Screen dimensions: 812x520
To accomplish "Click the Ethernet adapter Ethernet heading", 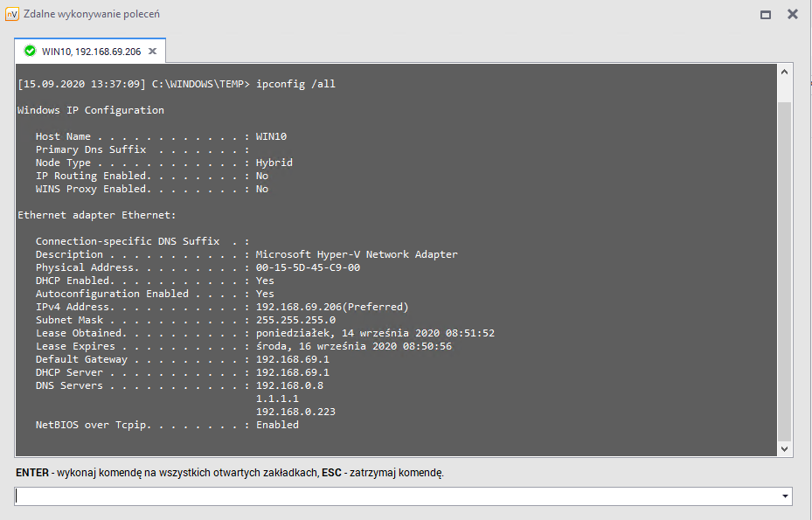I will pos(97,215).
